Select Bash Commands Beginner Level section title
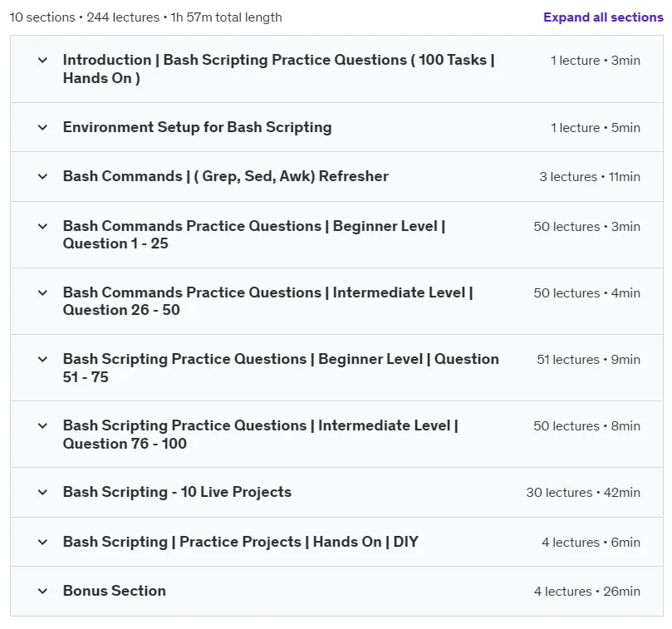 tap(254, 234)
